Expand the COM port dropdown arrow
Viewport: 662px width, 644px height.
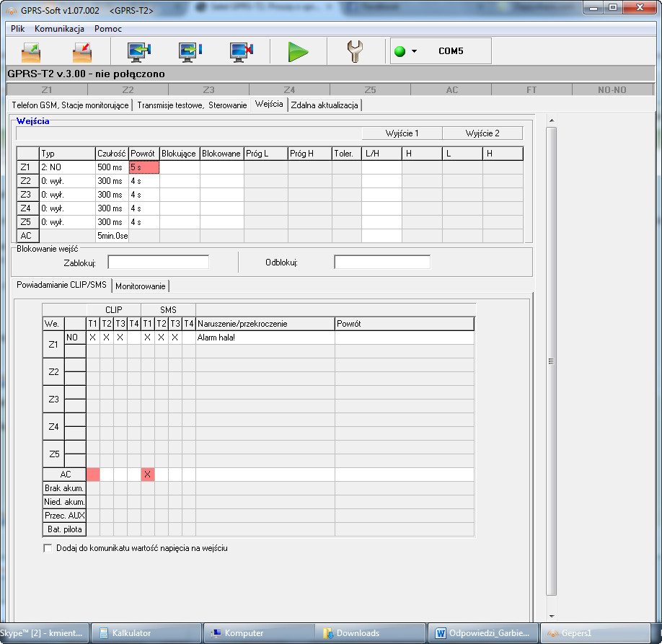coord(414,51)
